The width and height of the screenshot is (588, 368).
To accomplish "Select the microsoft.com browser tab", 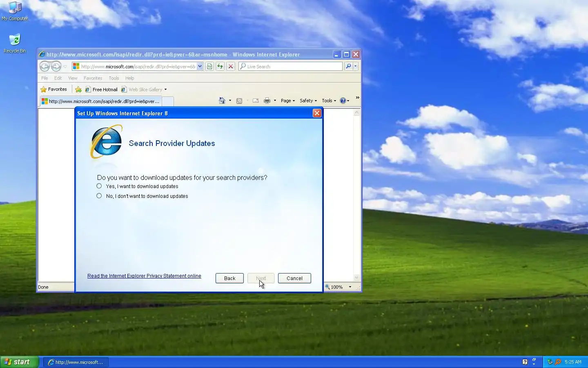I will pyautogui.click(x=100, y=101).
